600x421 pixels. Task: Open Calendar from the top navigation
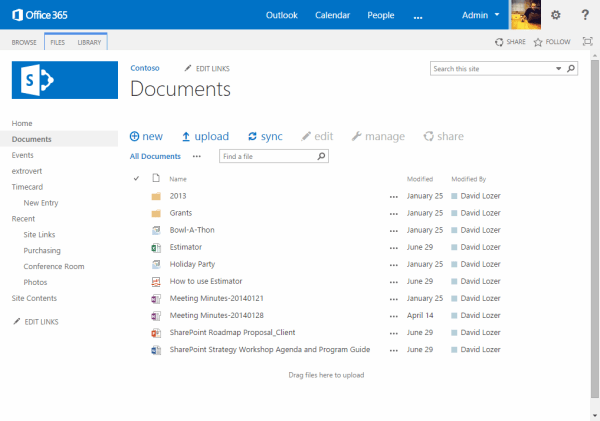click(332, 15)
